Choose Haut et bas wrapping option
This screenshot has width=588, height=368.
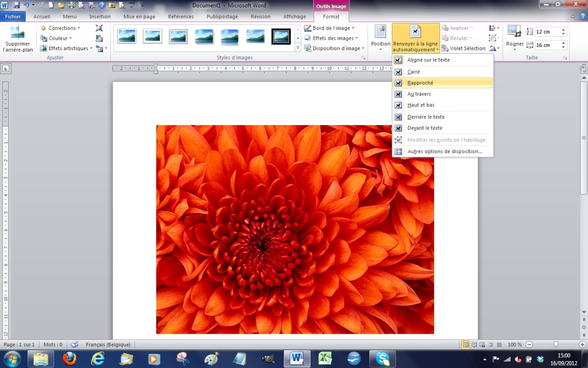pyautogui.click(x=443, y=105)
